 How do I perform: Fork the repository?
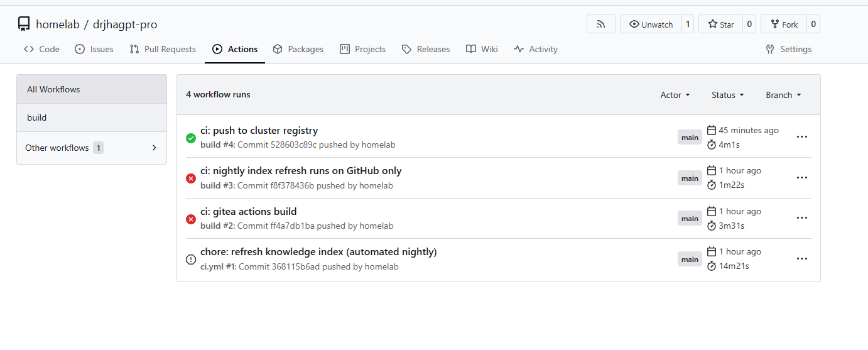[784, 25]
